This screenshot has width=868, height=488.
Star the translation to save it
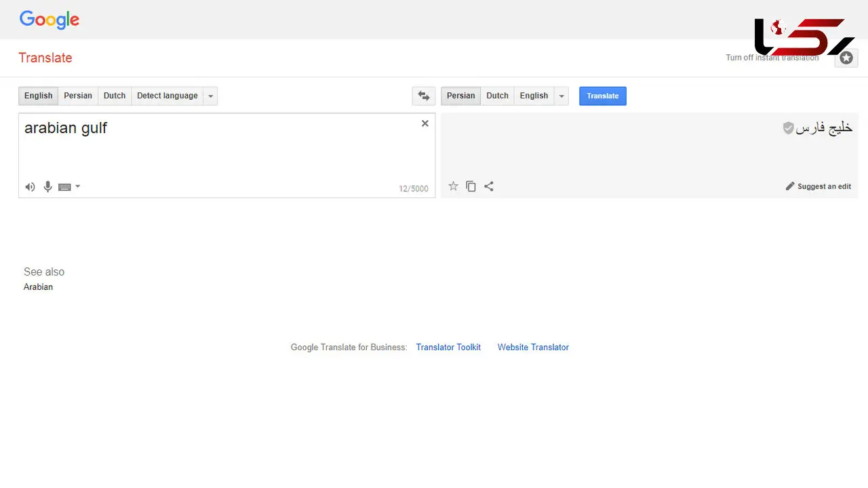(454, 186)
